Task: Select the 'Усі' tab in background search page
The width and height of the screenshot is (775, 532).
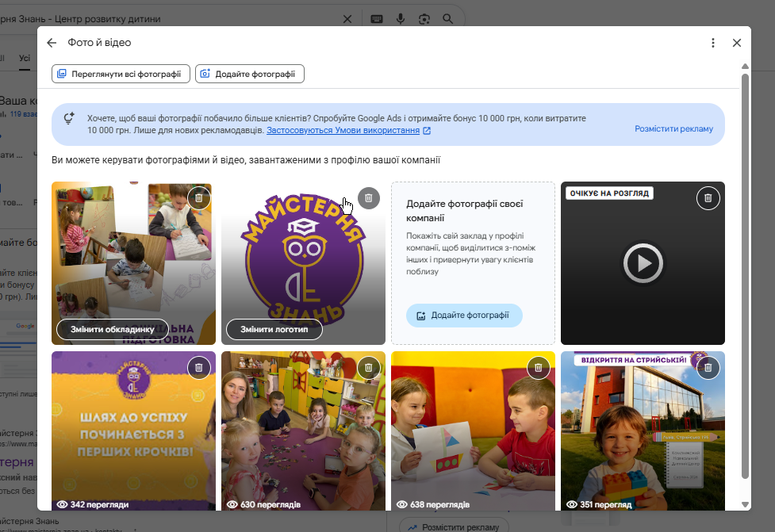Action: [x=25, y=59]
